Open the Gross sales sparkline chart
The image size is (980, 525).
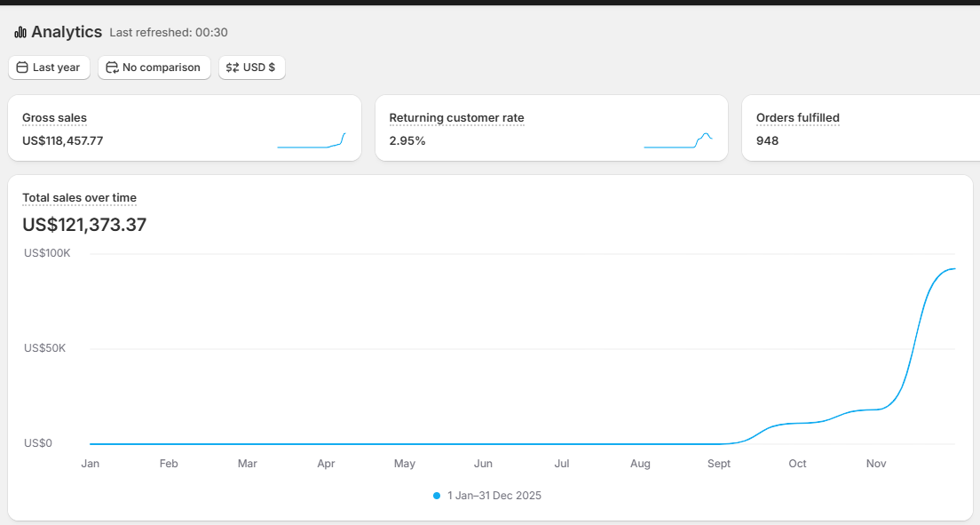coord(311,140)
